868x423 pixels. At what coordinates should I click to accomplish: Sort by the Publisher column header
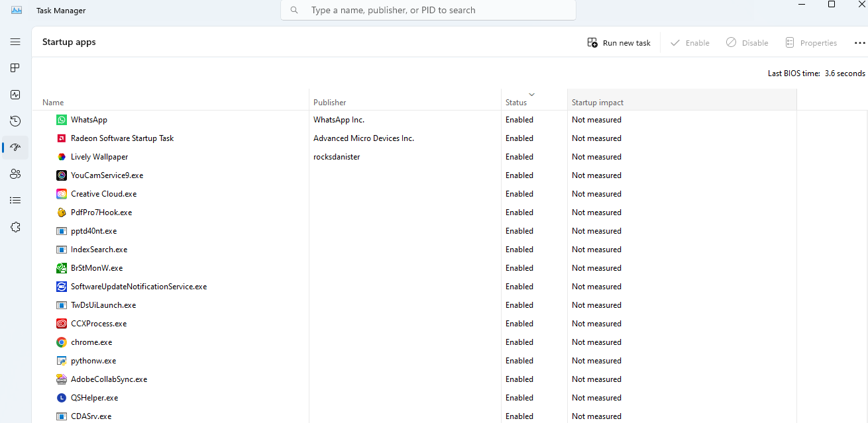point(405,100)
